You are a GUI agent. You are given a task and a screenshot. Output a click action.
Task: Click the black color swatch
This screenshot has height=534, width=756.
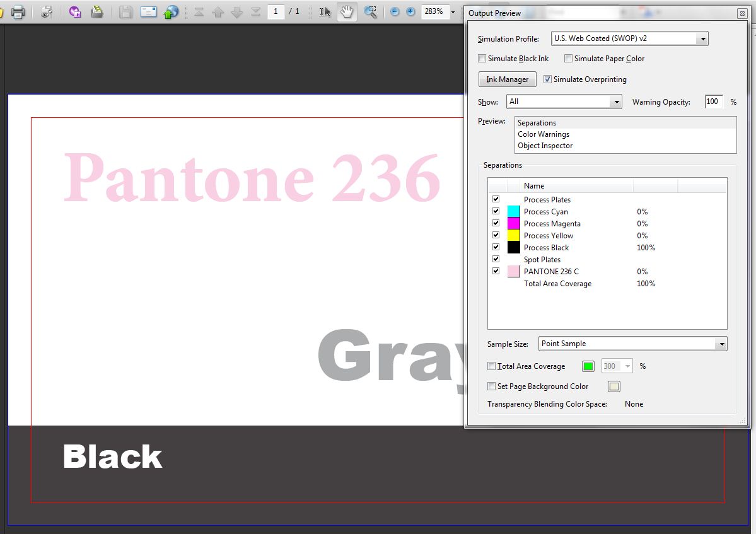click(x=513, y=248)
